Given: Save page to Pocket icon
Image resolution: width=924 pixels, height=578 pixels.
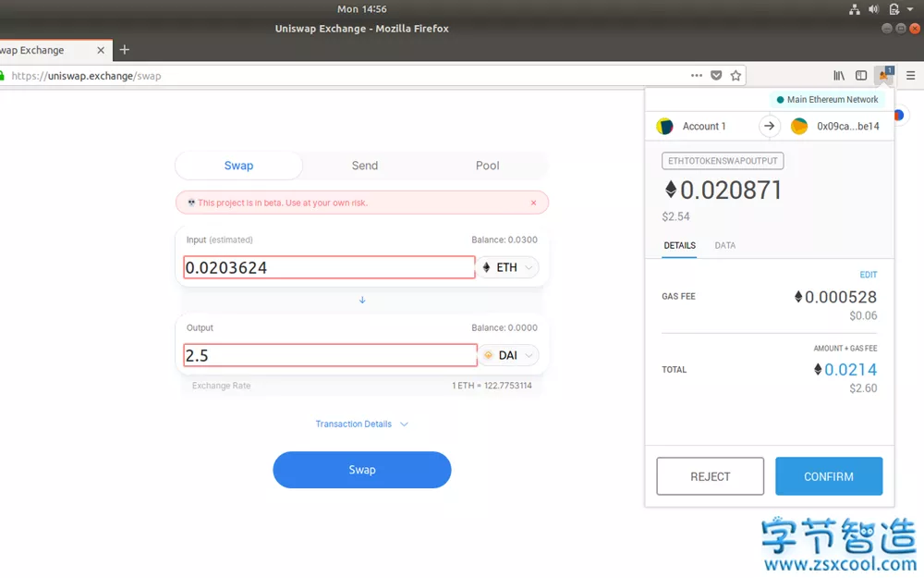Looking at the screenshot, I should coord(716,76).
